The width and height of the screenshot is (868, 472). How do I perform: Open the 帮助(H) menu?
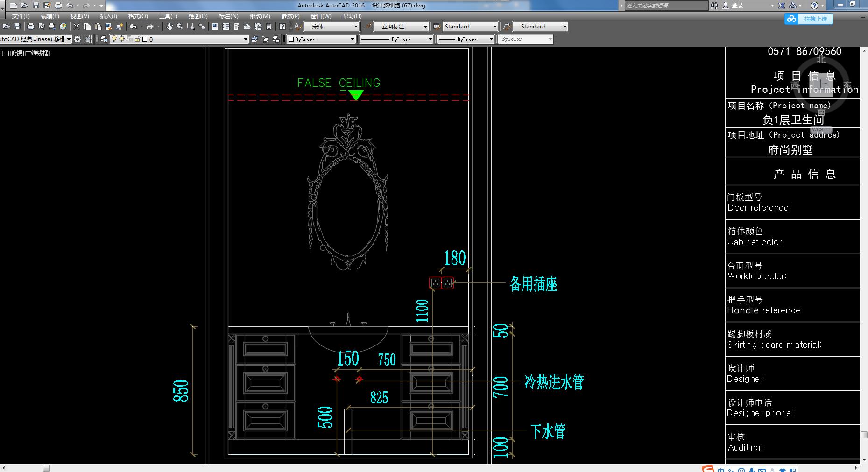(x=352, y=16)
